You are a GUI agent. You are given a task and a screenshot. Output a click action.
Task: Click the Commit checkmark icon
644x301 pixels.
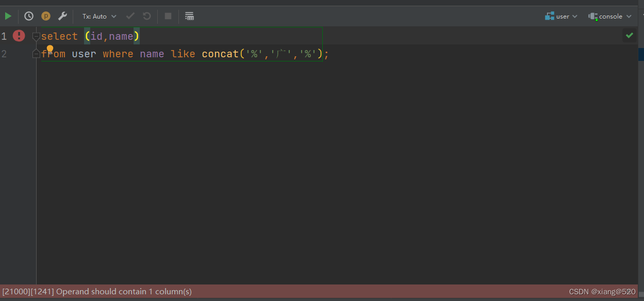click(x=130, y=16)
